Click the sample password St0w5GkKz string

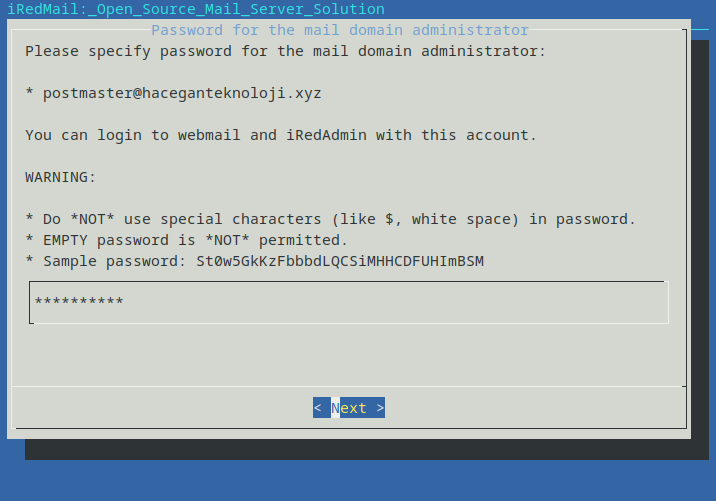pos(340,261)
